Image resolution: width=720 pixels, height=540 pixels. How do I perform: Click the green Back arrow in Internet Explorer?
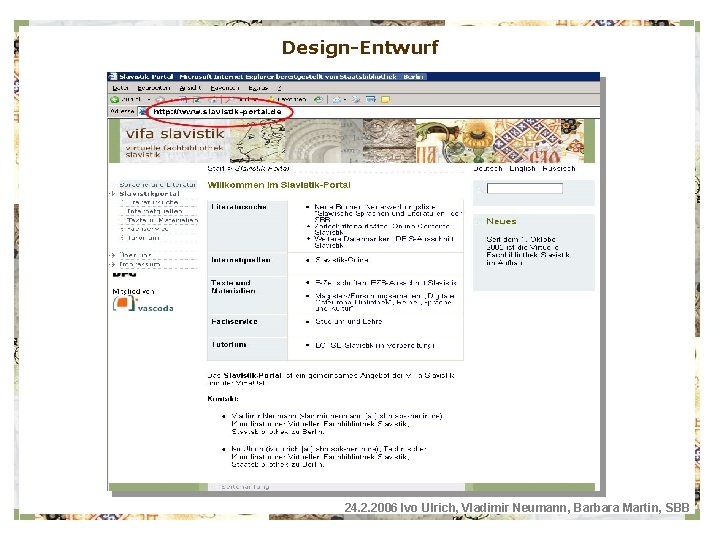point(115,99)
